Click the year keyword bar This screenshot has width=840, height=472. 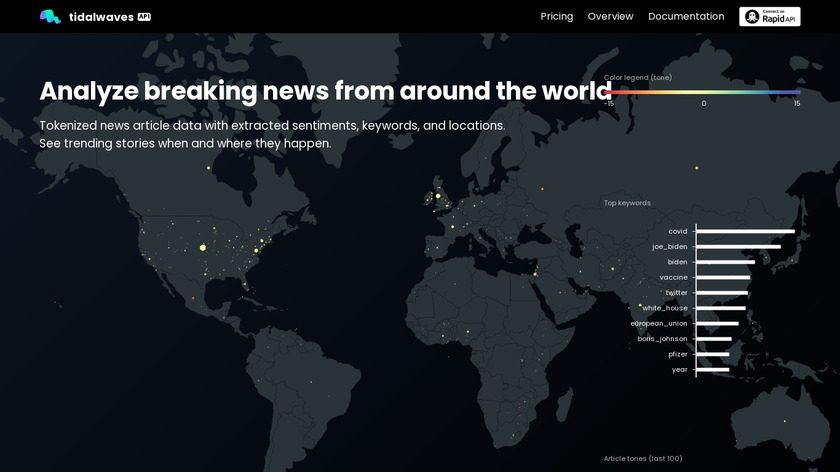tap(712, 369)
